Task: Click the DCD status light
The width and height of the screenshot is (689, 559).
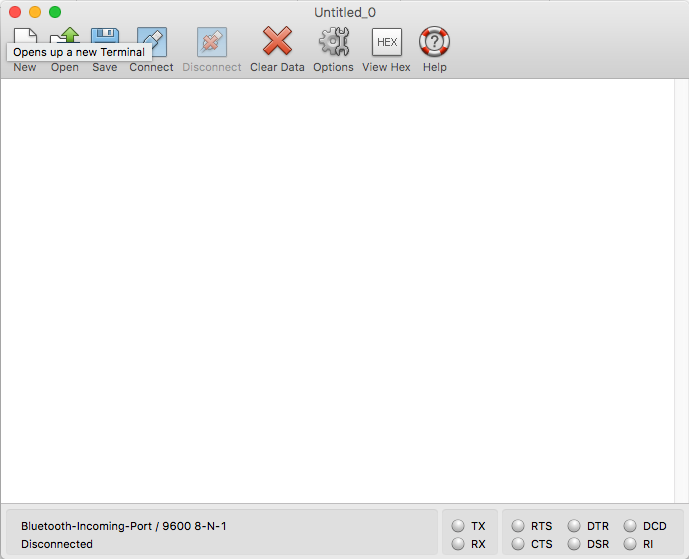Action: [x=630, y=526]
